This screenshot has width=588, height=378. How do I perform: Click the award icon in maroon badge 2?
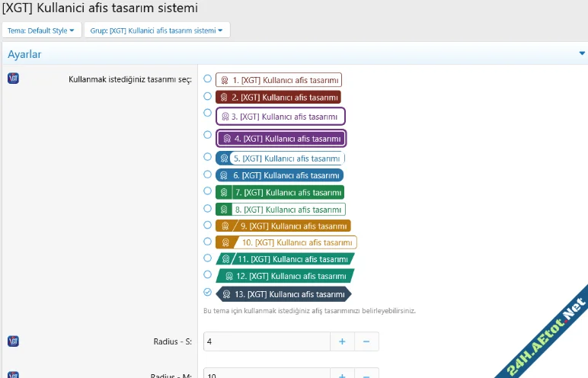(224, 98)
